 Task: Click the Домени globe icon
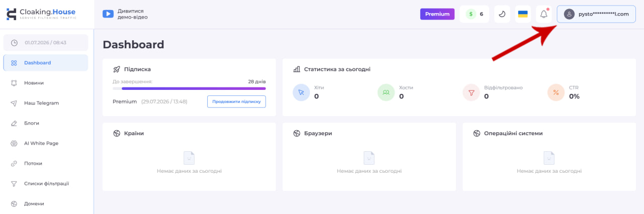(14, 203)
